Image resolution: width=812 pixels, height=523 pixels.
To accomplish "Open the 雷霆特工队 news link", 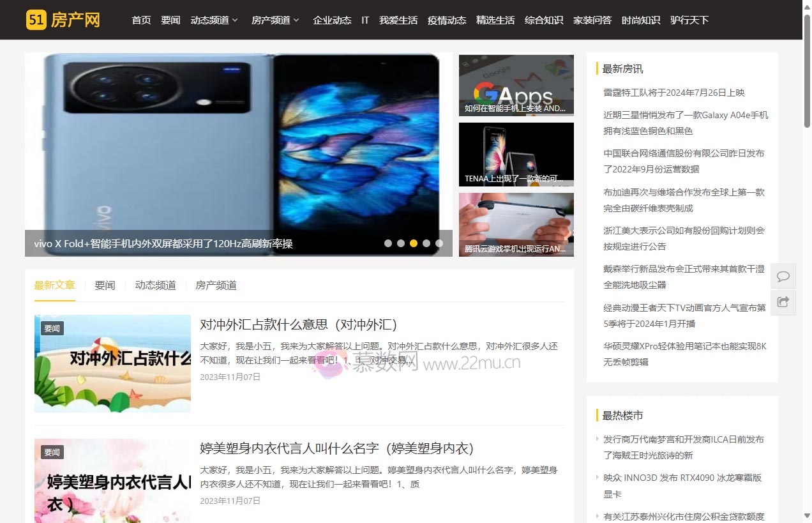I will click(x=673, y=93).
